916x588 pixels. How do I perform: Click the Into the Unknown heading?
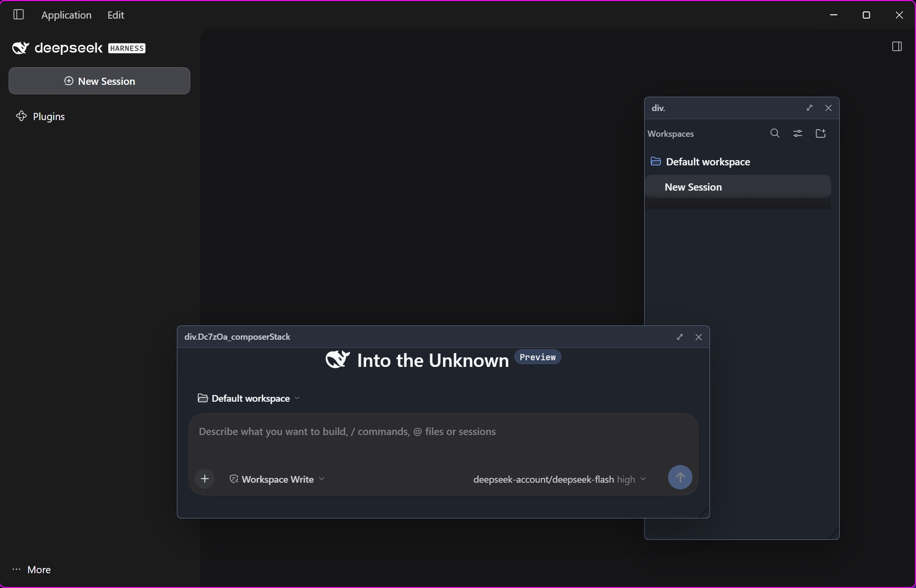click(433, 361)
